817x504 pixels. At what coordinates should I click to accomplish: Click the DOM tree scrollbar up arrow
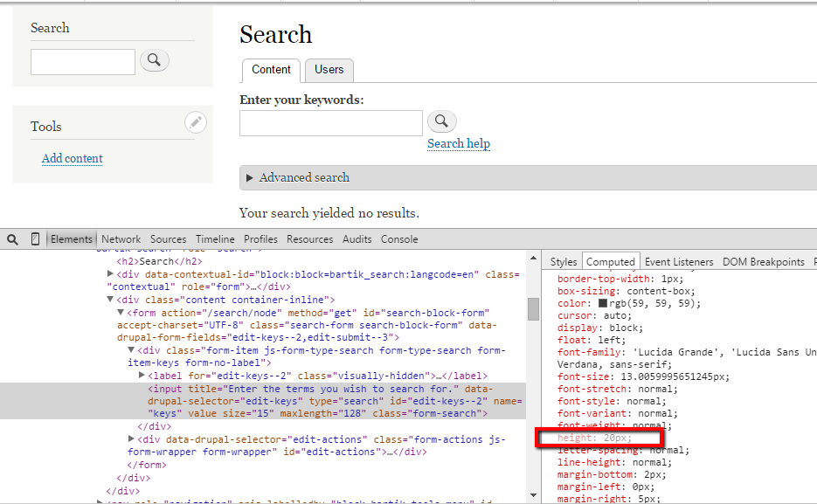click(x=533, y=259)
